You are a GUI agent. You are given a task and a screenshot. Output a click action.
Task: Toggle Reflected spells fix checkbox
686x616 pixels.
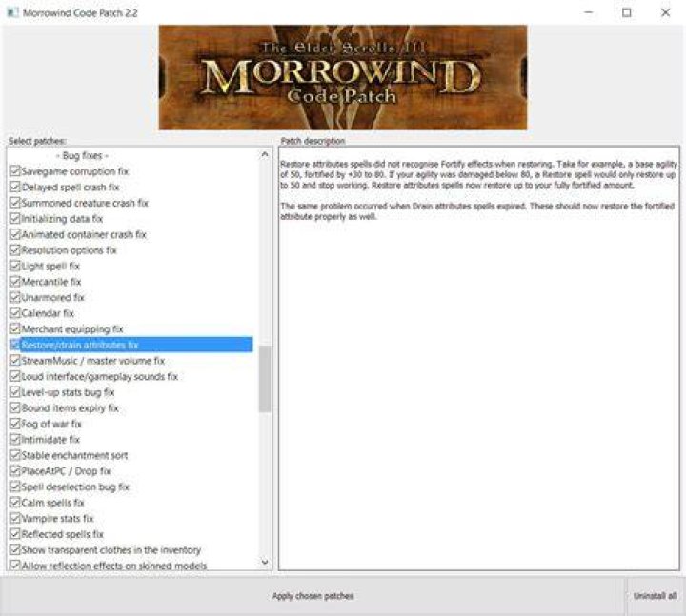[15, 533]
